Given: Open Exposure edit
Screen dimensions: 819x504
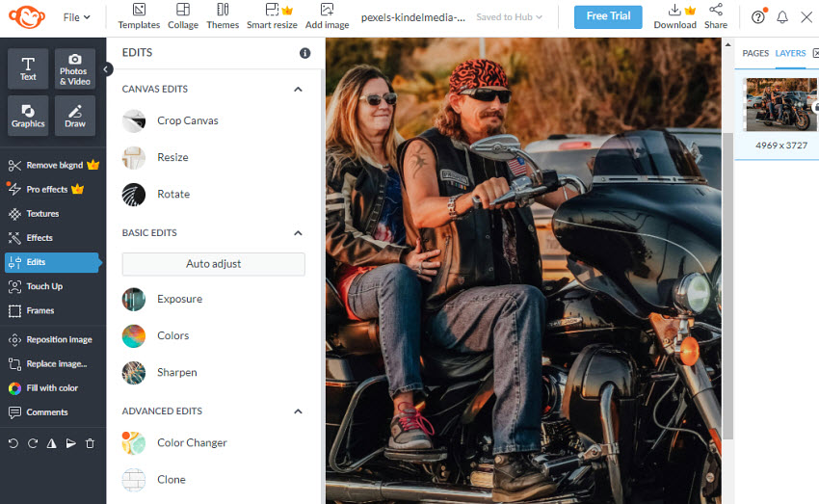Looking at the screenshot, I should click(163, 300).
